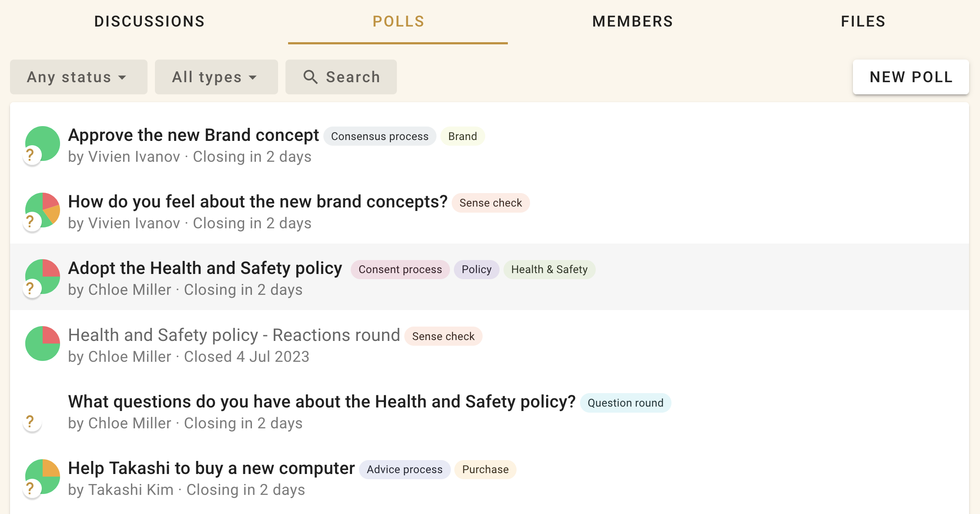Click the Health & Safety tag chip
Viewport: 980px width, 514px height.
(x=549, y=270)
